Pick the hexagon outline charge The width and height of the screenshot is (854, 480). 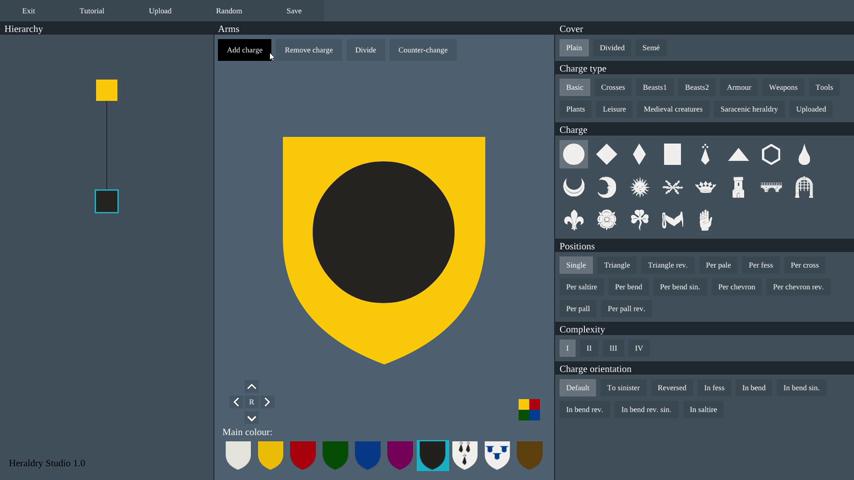[x=771, y=154]
